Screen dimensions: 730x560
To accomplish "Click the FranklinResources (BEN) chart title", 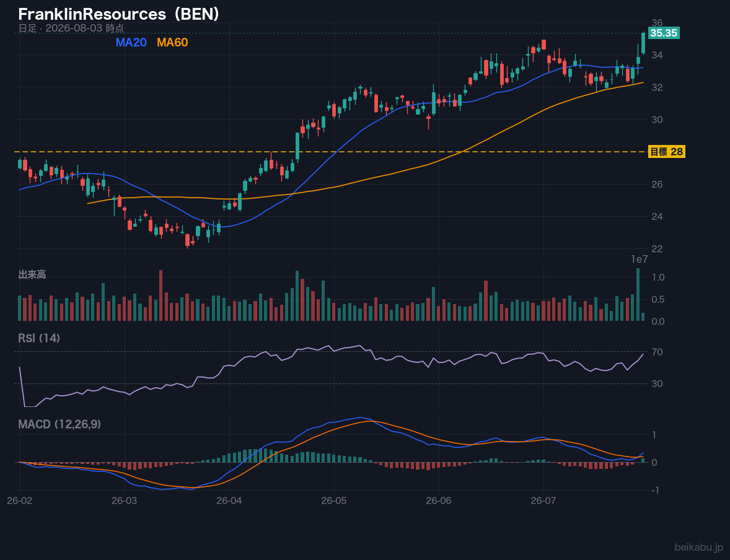I will pos(119,14).
